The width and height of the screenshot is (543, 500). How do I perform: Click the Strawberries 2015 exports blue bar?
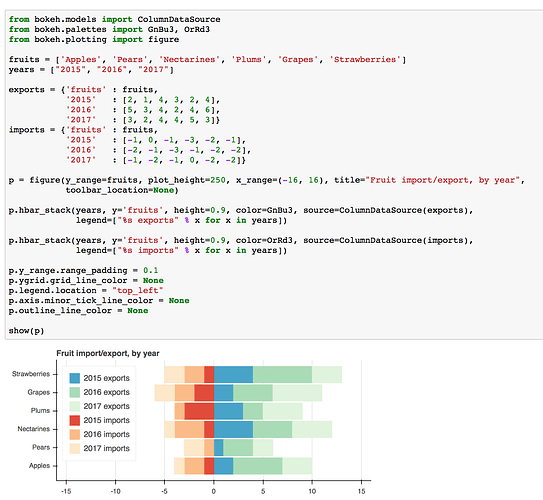coord(233,374)
